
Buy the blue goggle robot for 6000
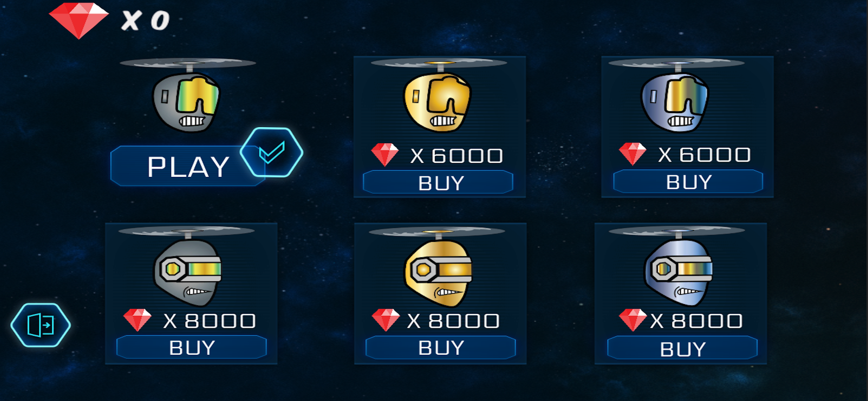tap(688, 182)
